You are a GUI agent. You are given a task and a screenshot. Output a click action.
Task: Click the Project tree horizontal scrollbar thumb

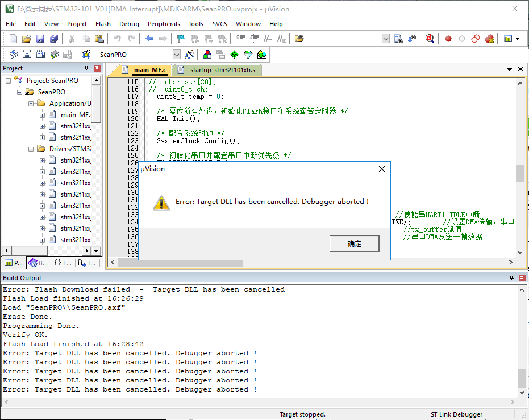(30, 251)
